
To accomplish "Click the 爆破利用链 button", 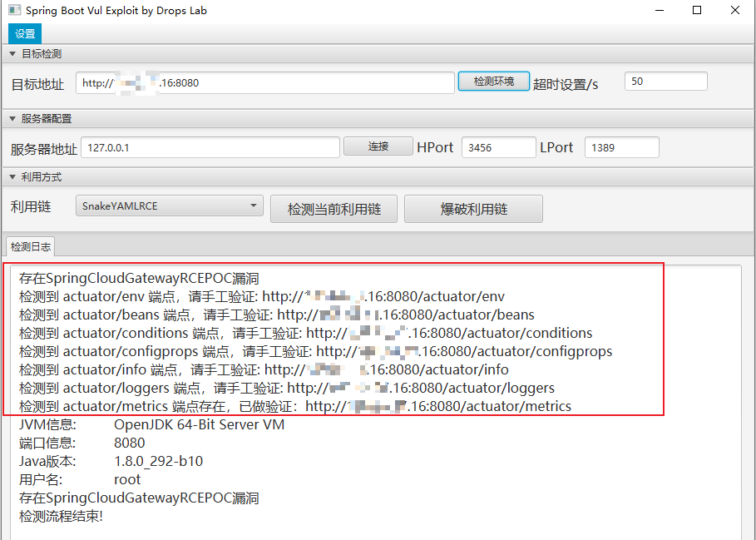I will pyautogui.click(x=473, y=209).
